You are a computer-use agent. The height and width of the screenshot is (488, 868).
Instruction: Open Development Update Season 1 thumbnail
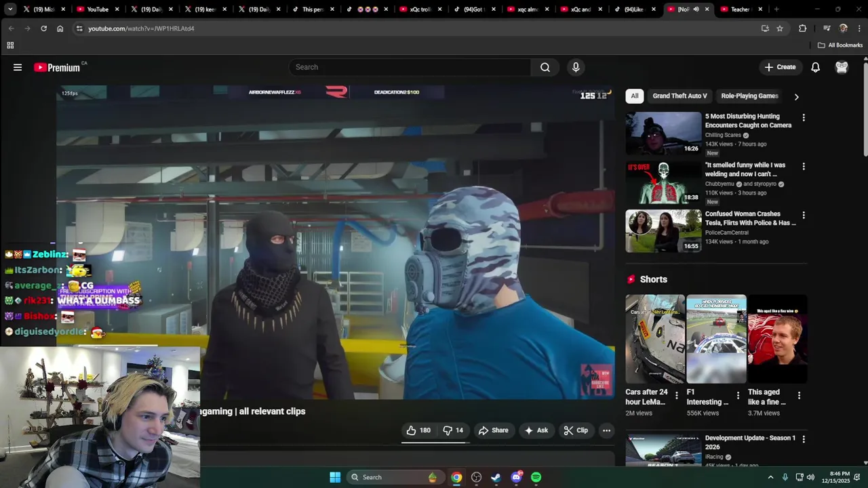(x=663, y=450)
